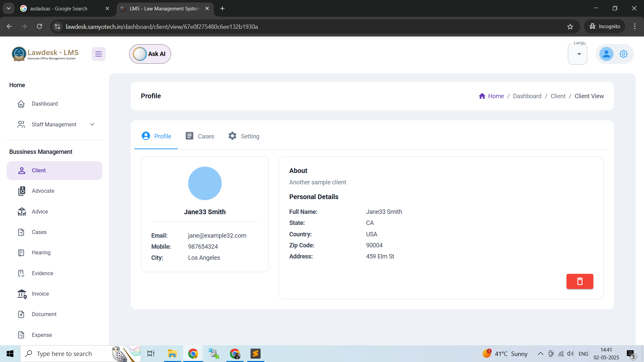Select the Advocate section icon

(x=21, y=191)
